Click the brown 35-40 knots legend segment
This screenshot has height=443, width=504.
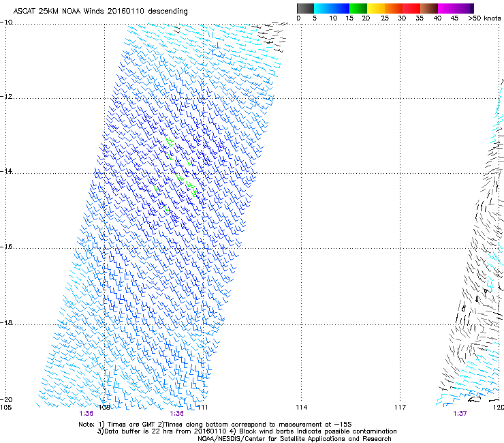click(x=429, y=8)
